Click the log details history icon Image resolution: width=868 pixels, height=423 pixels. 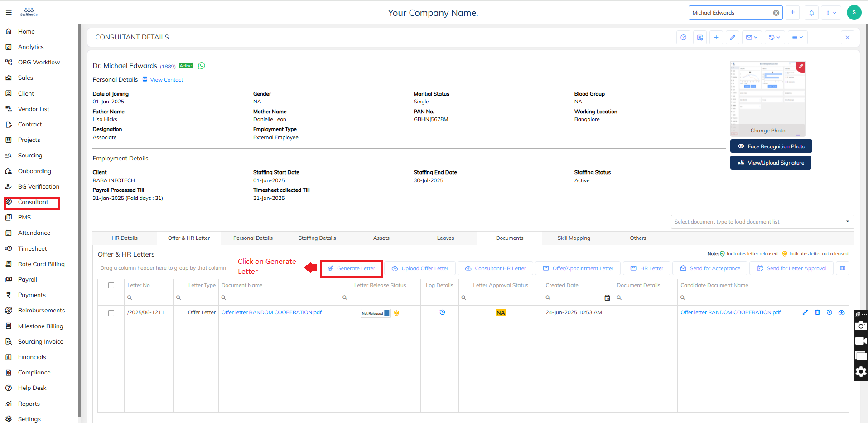click(442, 312)
